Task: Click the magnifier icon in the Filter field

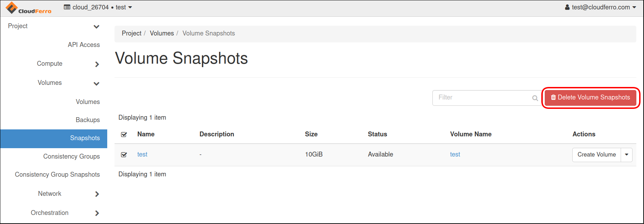Action: coord(535,98)
